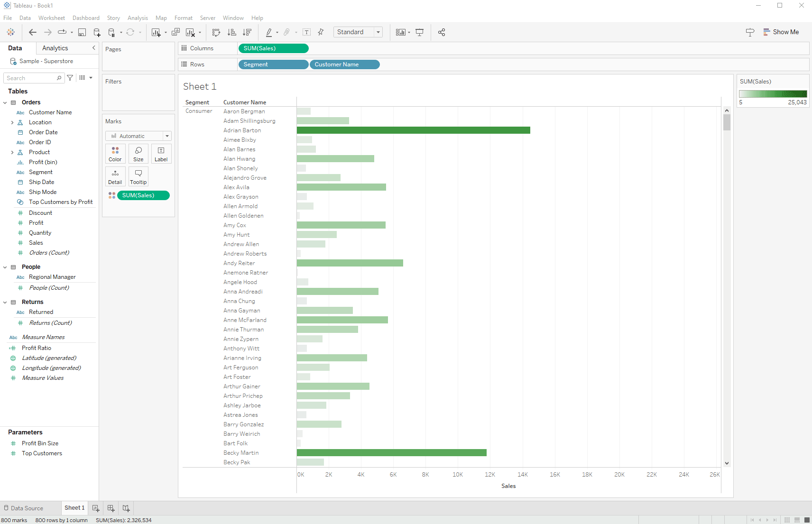Click the Save workbook icon
This screenshot has height=524, width=812.
pyautogui.click(x=82, y=32)
